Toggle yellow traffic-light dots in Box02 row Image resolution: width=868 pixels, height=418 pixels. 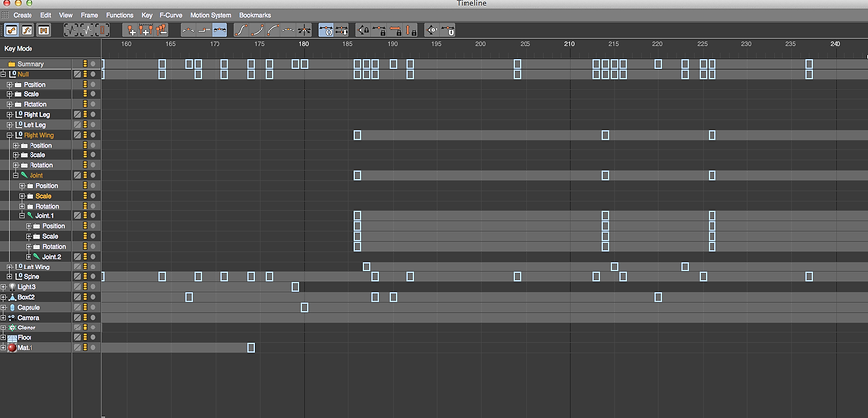tap(85, 297)
